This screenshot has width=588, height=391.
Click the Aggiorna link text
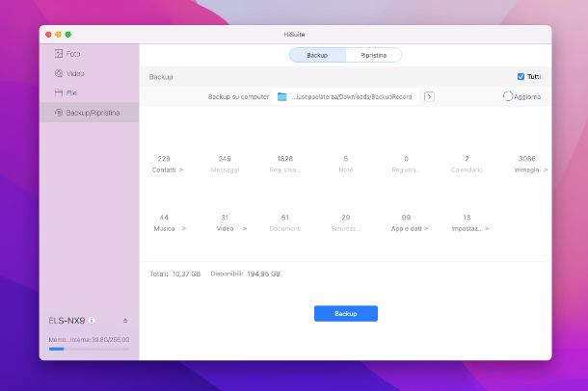coord(527,96)
